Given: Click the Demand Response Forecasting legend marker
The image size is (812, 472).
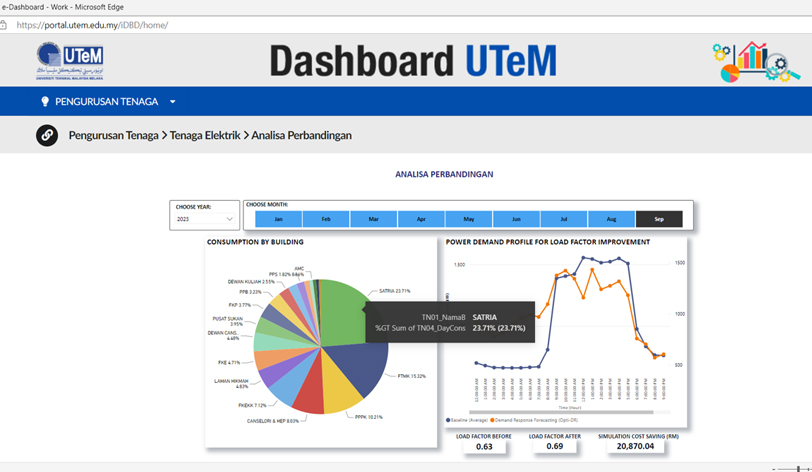Looking at the screenshot, I should (x=492, y=421).
